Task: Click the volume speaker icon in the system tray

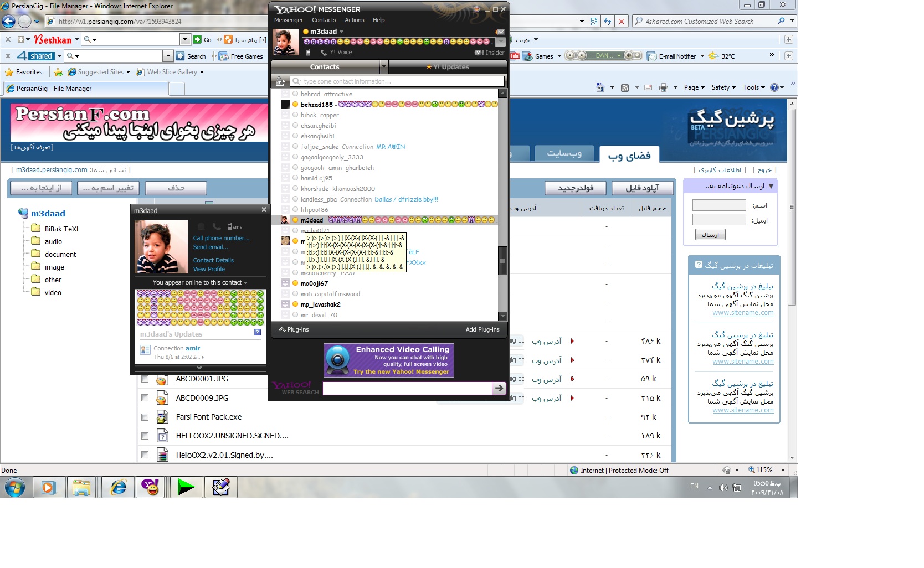Action: point(723,488)
